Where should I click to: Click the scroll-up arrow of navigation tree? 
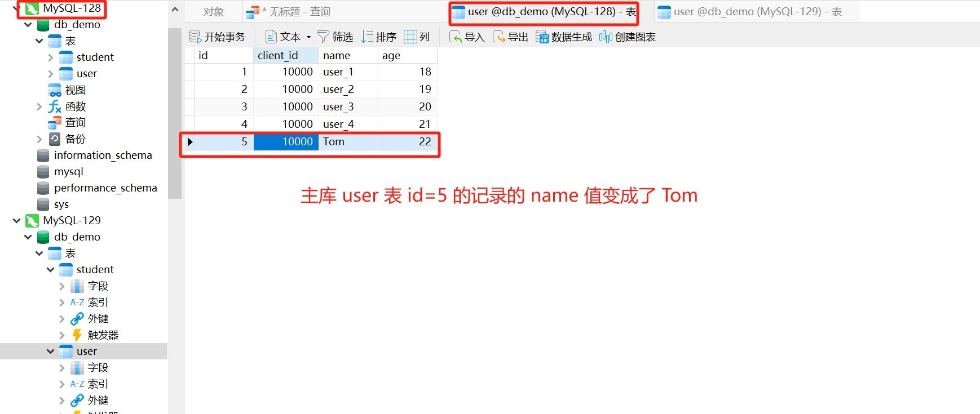tap(175, 10)
